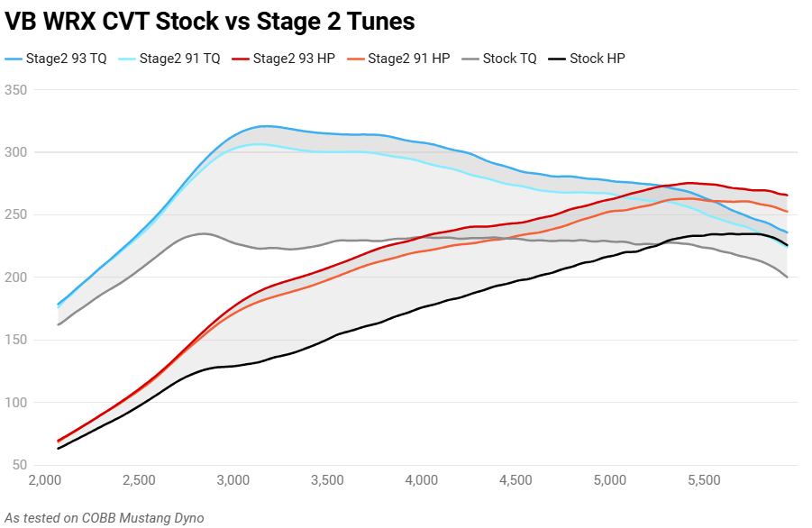Click the Stage2 91 TQ legend color line

[126, 59]
